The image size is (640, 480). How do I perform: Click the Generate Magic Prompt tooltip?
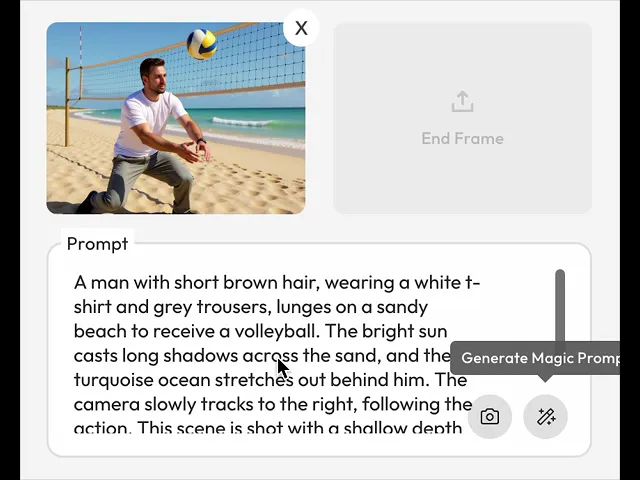point(535,358)
